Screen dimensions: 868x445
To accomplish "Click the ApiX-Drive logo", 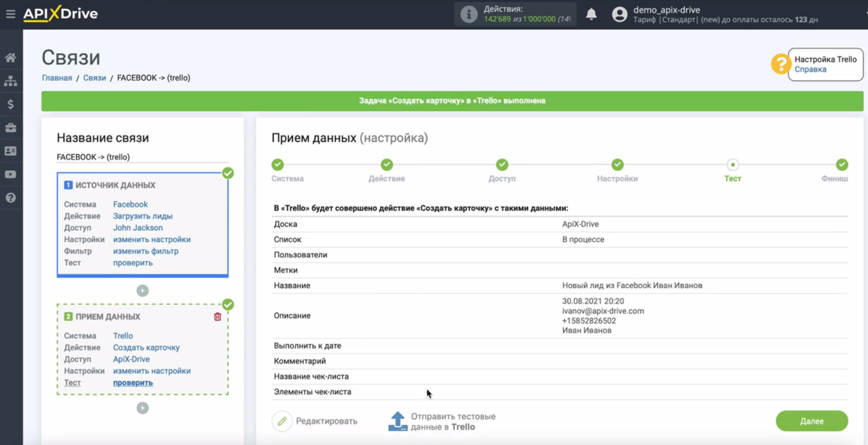I will pyautogui.click(x=61, y=13).
